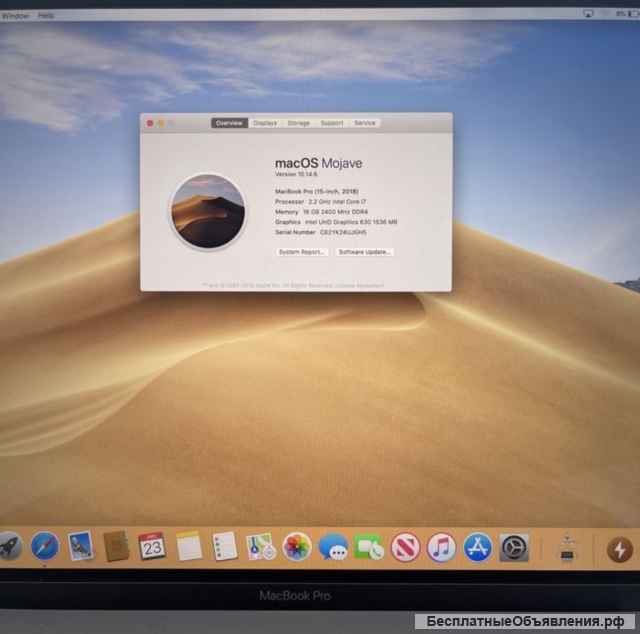Open the App Store in Dock
The width and height of the screenshot is (640, 634).
[478, 547]
